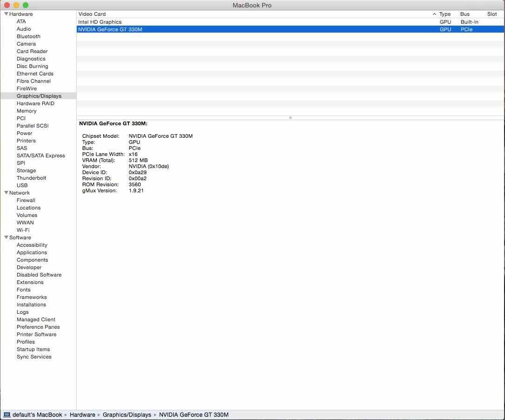Click Hardware in the path bar
The height and width of the screenshot is (420, 505).
point(82,415)
